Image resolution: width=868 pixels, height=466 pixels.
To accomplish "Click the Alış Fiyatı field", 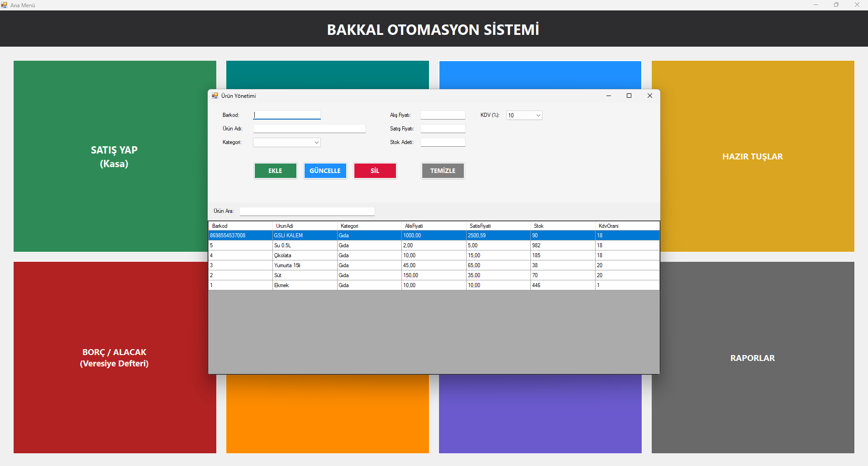I will 443,115.
